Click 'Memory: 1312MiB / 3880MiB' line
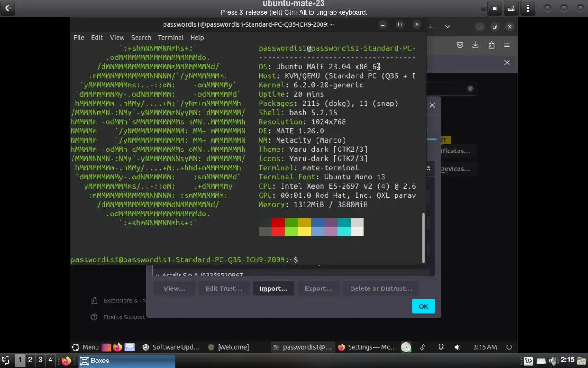Viewport: 588px width, 368px height. 313,205
